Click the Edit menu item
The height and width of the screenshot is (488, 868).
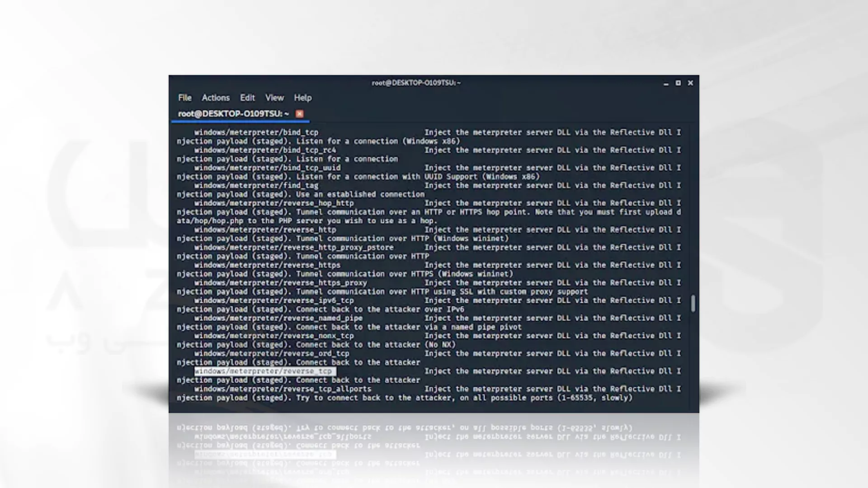(x=247, y=97)
